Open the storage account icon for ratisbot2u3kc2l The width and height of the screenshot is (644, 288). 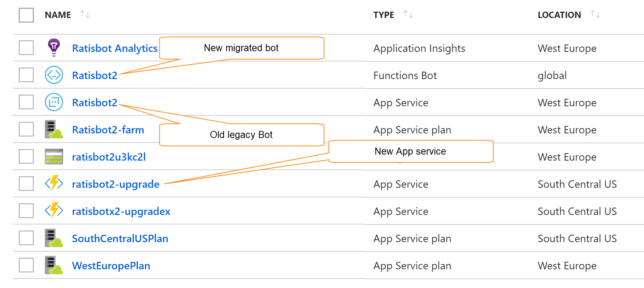coord(54,156)
